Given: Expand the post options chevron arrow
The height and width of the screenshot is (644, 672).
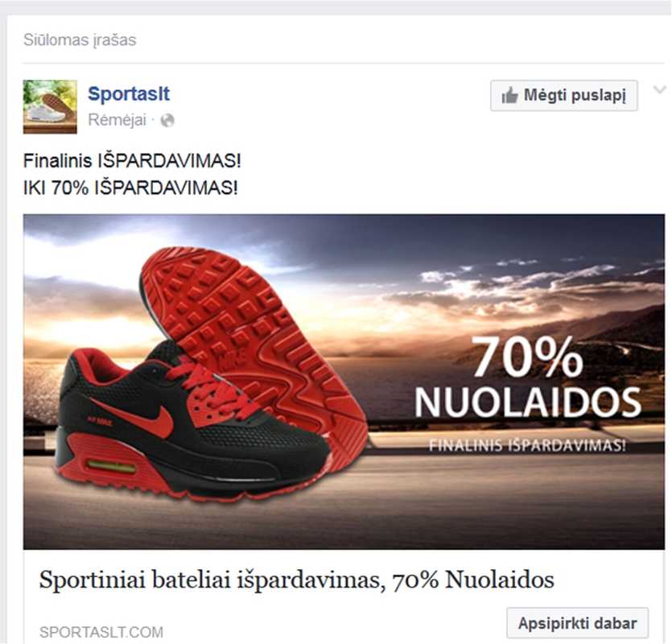Looking at the screenshot, I should [x=660, y=89].
